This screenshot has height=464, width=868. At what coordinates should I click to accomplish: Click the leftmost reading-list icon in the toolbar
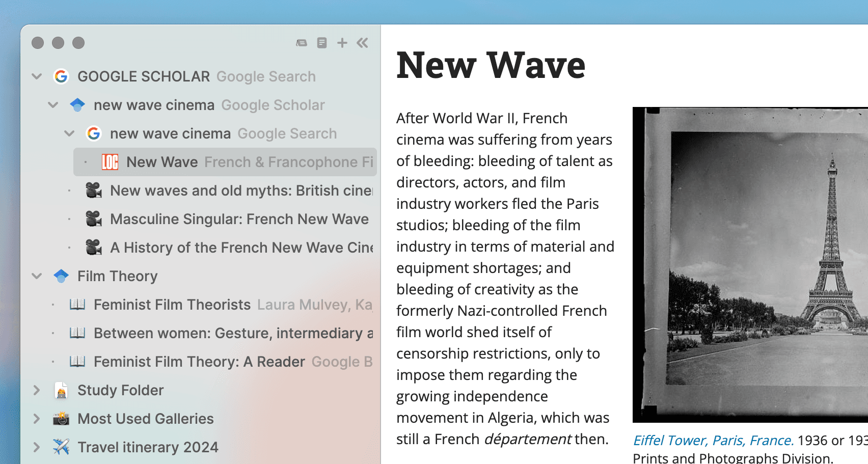302,43
